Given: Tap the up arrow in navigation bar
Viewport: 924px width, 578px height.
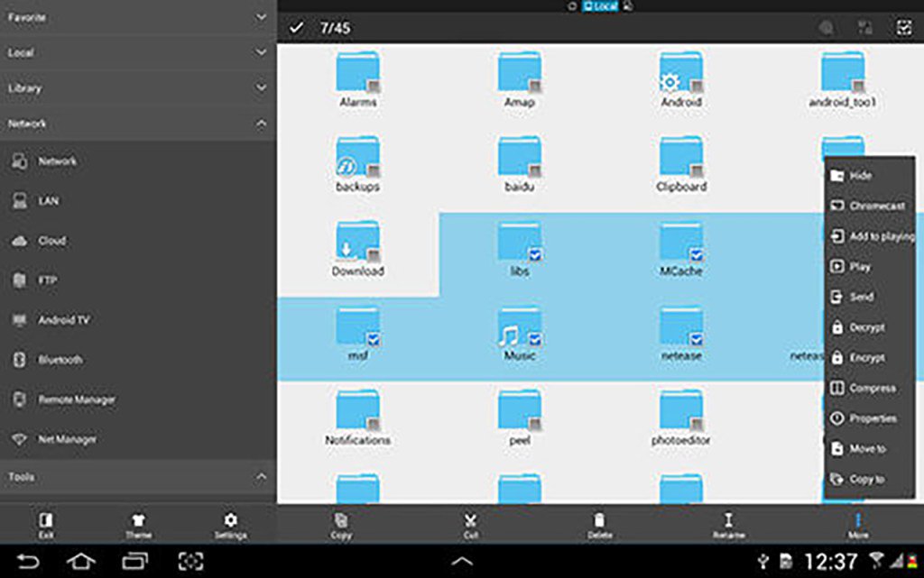Looking at the screenshot, I should point(462,562).
